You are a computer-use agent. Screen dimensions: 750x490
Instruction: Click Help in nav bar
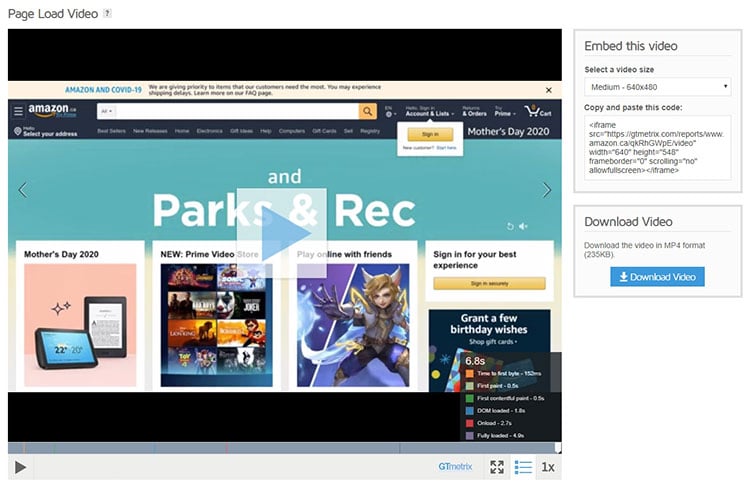(266, 131)
